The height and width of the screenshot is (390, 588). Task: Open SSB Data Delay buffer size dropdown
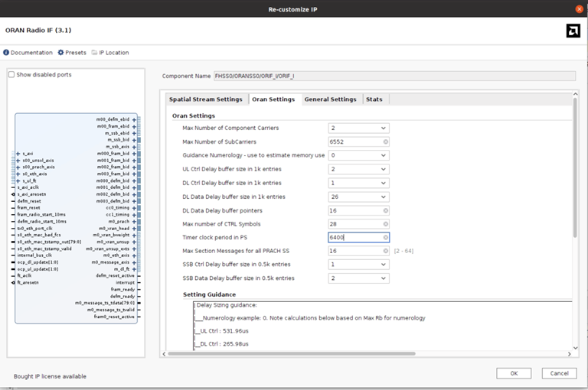tap(383, 278)
